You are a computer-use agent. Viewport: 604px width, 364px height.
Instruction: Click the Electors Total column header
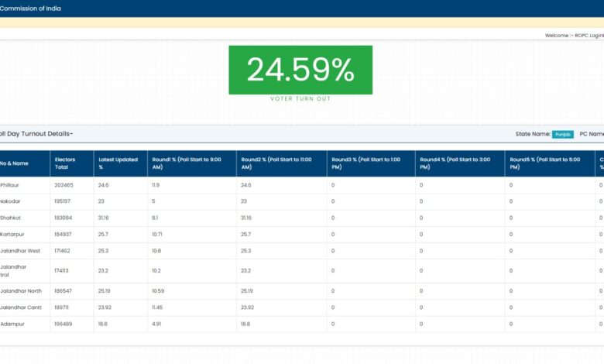click(x=65, y=163)
